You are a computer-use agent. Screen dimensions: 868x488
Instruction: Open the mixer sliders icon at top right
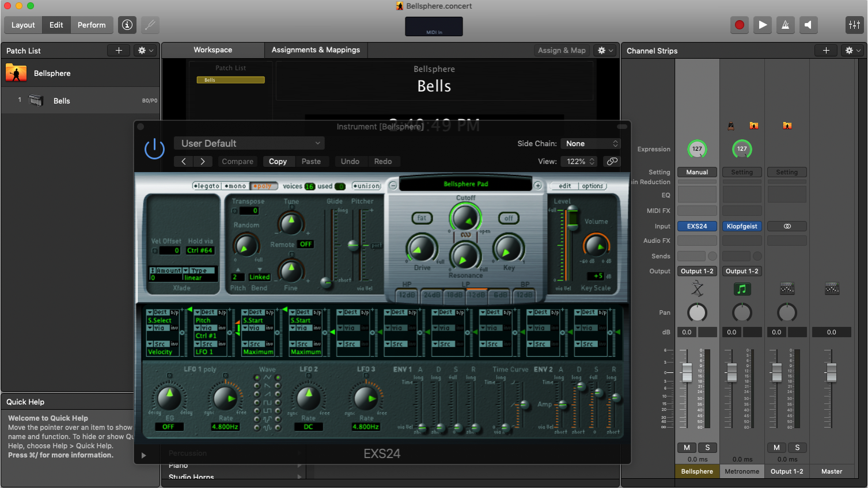[854, 25]
